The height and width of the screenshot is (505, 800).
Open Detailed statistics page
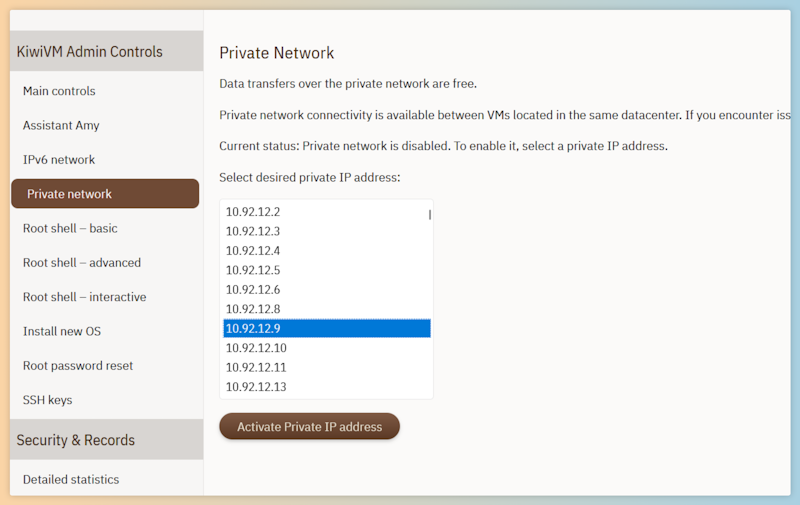click(71, 479)
